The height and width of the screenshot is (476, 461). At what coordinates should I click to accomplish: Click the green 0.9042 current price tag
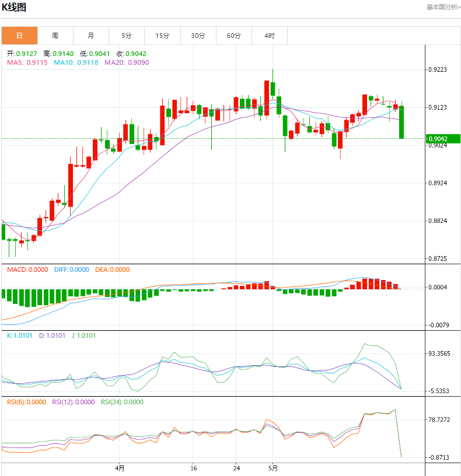(443, 139)
